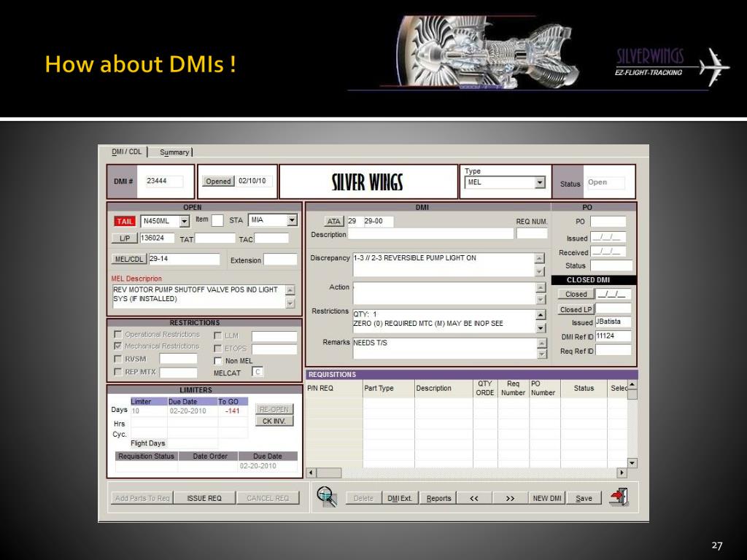This screenshot has width=747, height=560.
Task: Create a NEW DMI
Action: 547,498
